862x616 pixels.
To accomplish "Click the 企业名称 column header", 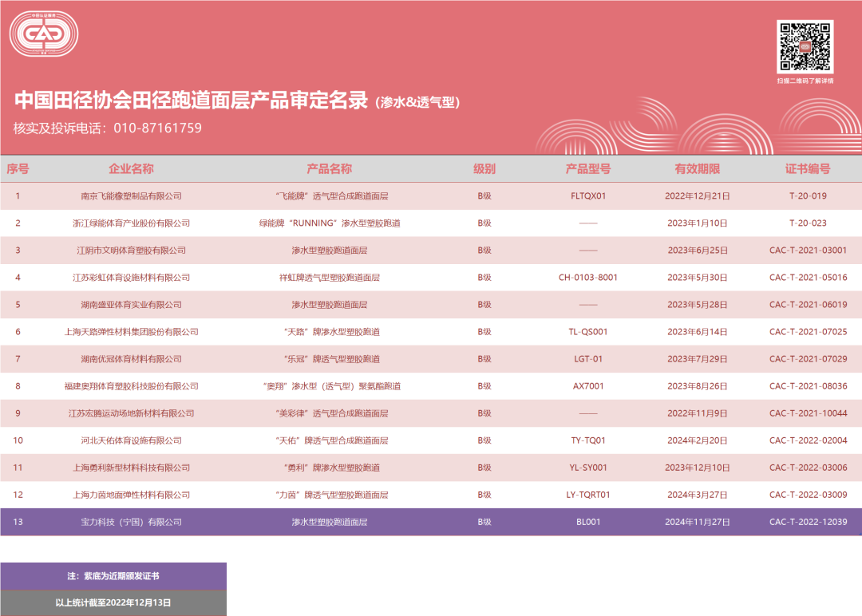I will click(x=131, y=168).
